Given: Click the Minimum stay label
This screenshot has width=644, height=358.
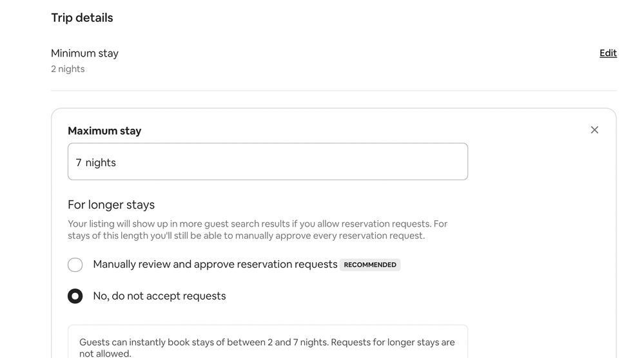Looking at the screenshot, I should (84, 53).
